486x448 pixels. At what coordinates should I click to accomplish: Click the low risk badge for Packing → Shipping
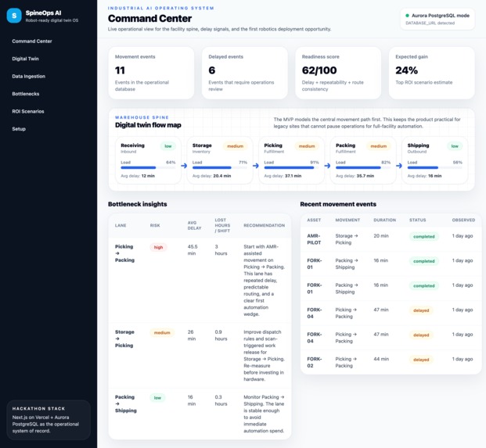[x=157, y=398]
